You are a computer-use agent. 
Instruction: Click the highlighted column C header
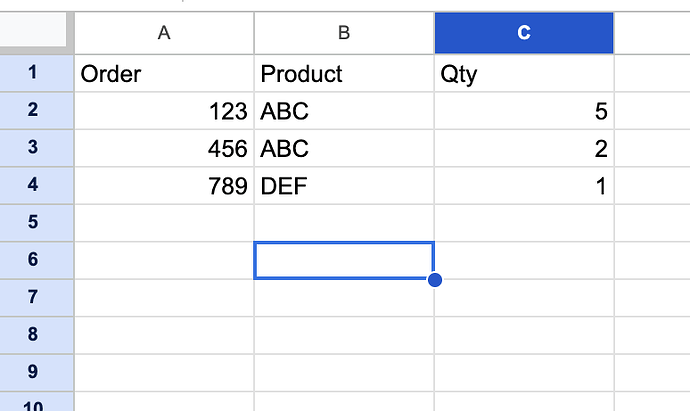(524, 33)
